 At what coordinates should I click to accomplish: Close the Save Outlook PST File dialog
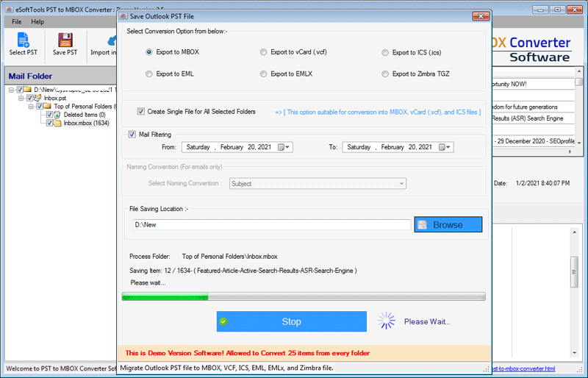[481, 16]
